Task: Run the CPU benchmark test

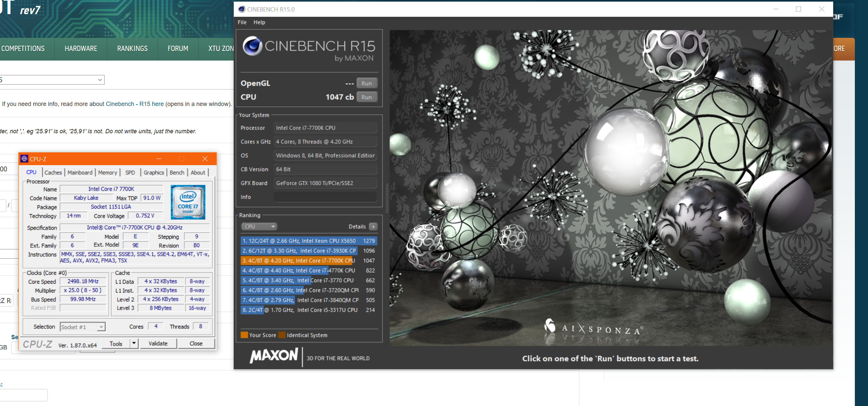Action: tap(367, 97)
